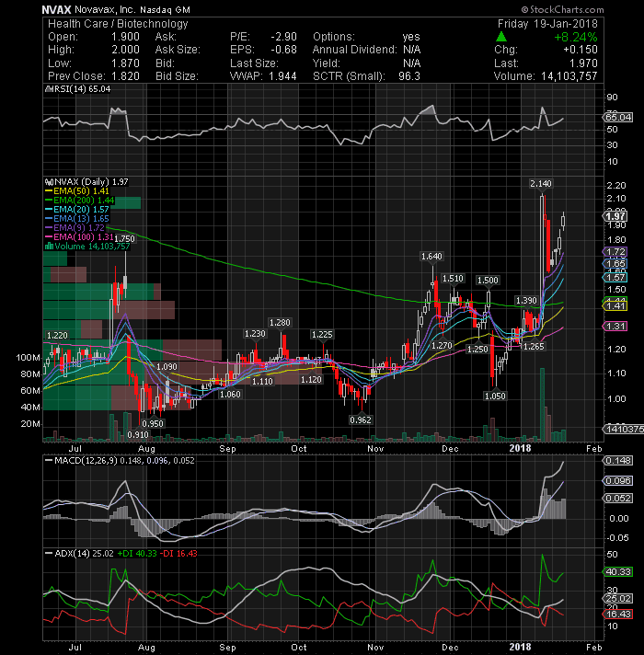
Task: Select the 'Novavax, Inc.' company name
Action: (105, 9)
